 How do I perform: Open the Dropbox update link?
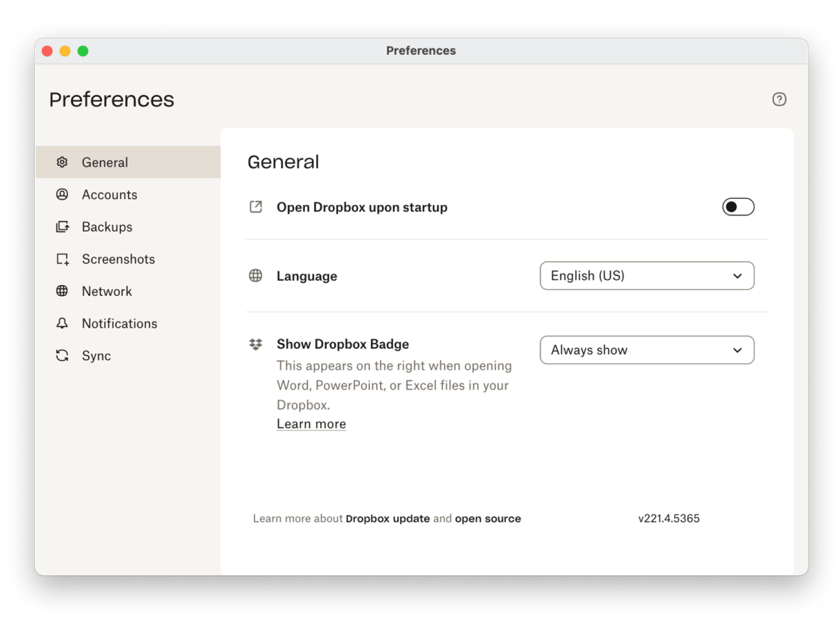(387, 518)
